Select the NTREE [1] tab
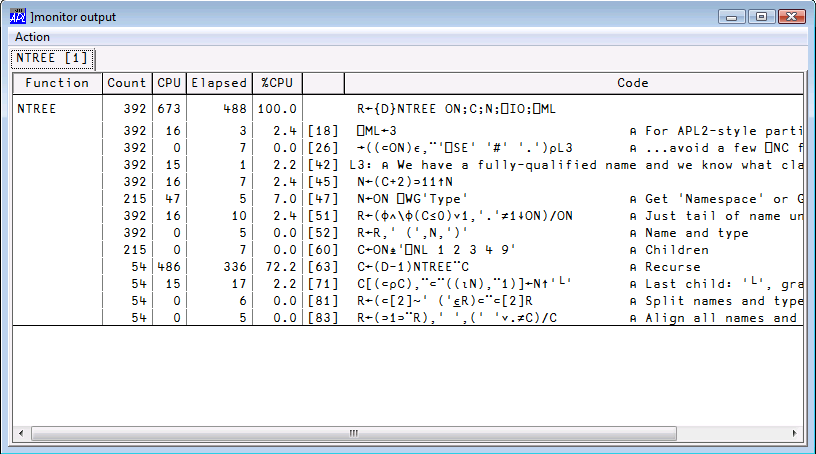 tap(53, 58)
